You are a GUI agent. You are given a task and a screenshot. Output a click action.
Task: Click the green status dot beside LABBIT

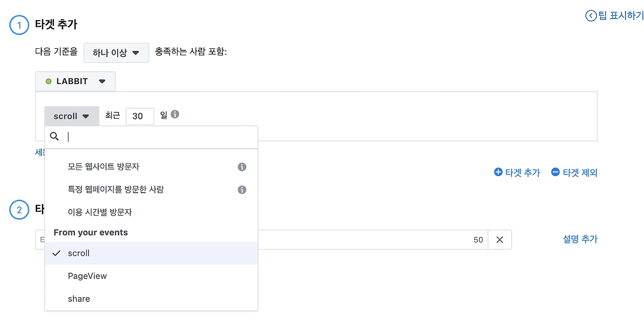pos(49,81)
